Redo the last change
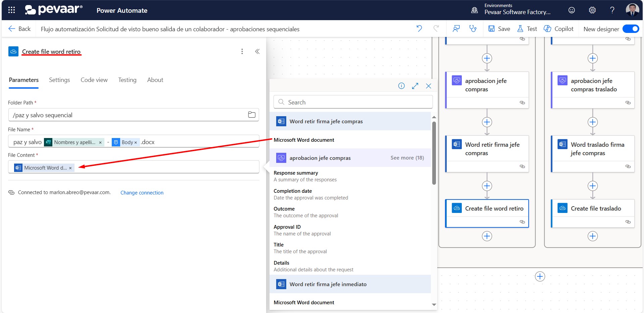This screenshot has width=644, height=313. click(436, 29)
